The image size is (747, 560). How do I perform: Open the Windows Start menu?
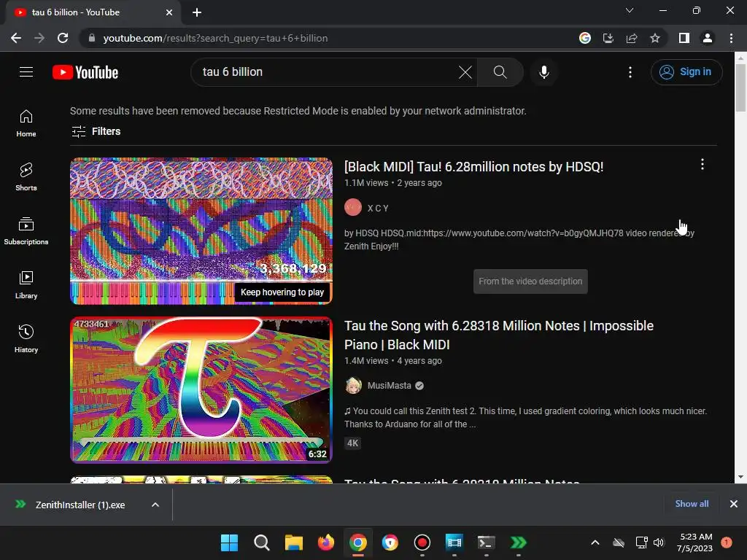(230, 542)
